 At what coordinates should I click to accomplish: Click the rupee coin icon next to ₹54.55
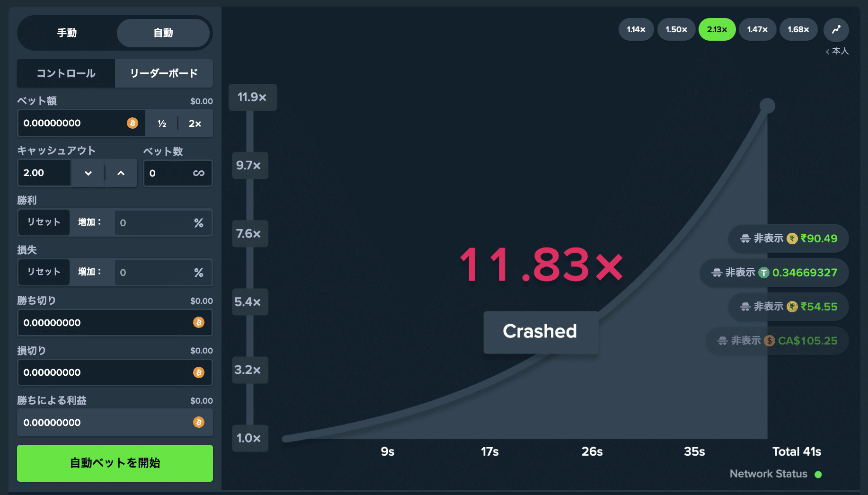click(792, 307)
